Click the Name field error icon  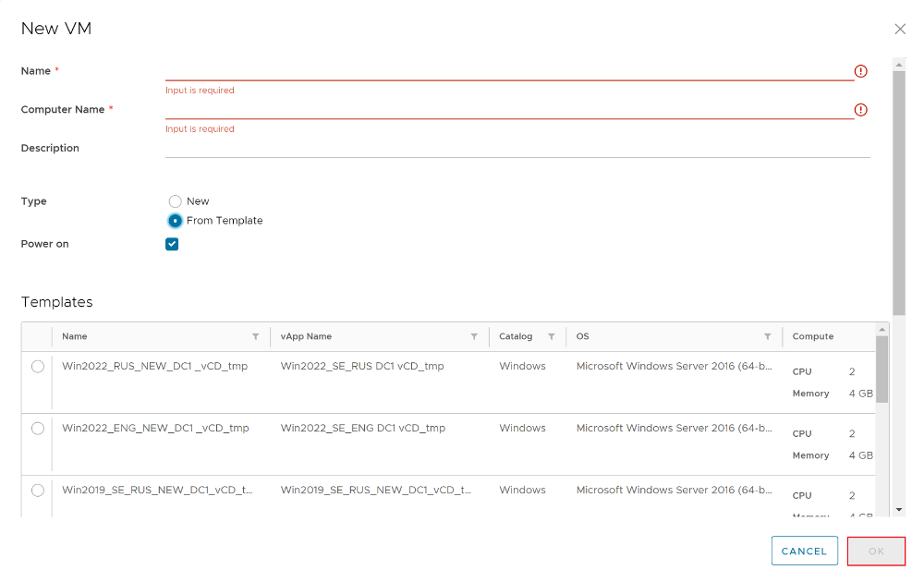point(860,71)
